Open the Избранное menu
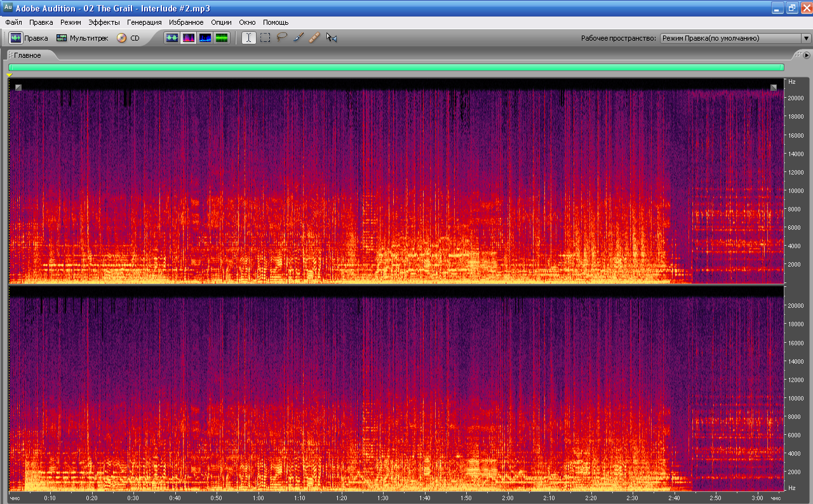 click(186, 22)
